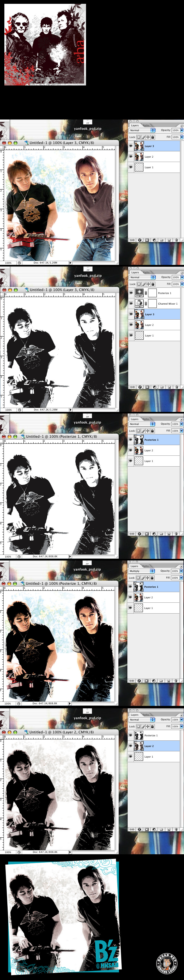Click Opacity 100% field in the Multiply Layers panel
The height and width of the screenshot is (980, 184).
click(175, 571)
